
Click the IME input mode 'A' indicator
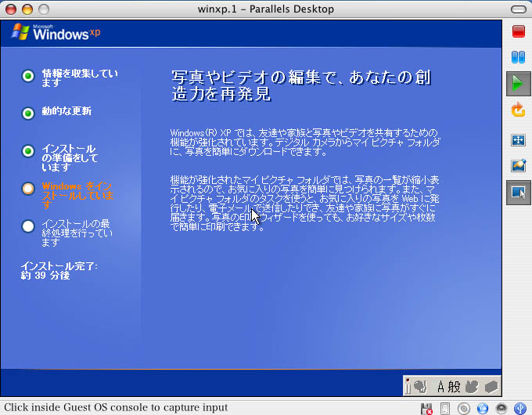tap(440, 386)
